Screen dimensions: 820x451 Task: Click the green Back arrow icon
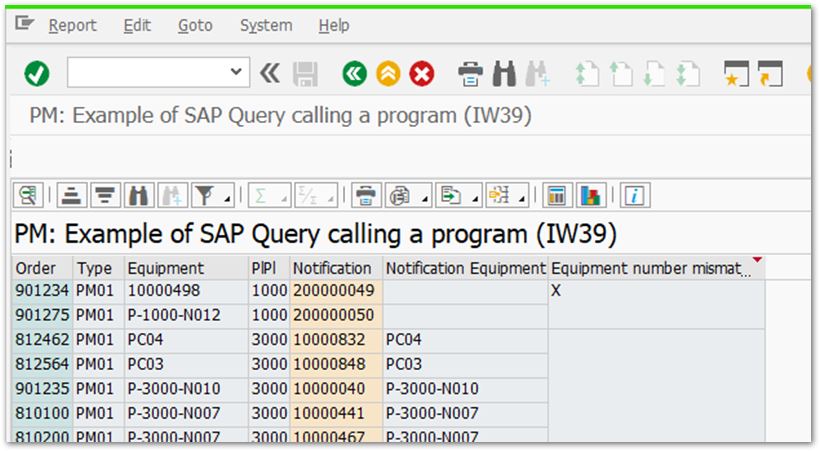click(353, 73)
